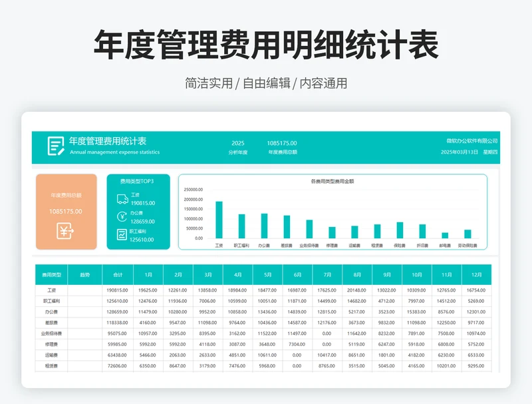Click the 1085175.00 value on orange card
This screenshot has width=532, height=404.
pos(65,212)
